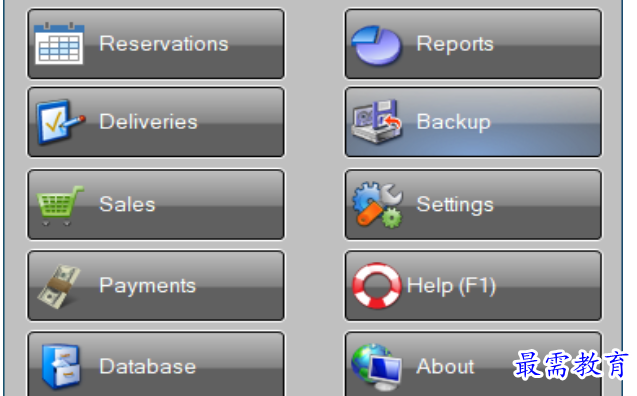Click the Reports pie chart icon
The width and height of the screenshot is (637, 396).
pos(377,45)
